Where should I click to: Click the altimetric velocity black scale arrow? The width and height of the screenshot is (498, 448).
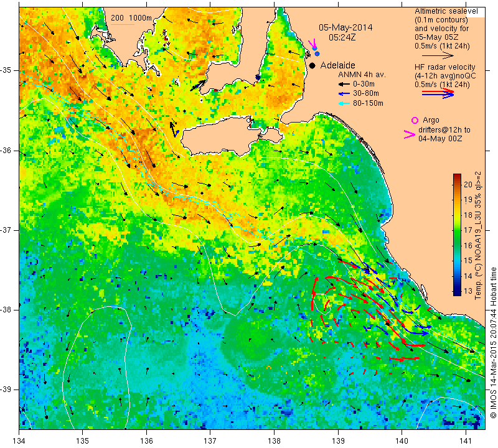tap(438, 55)
